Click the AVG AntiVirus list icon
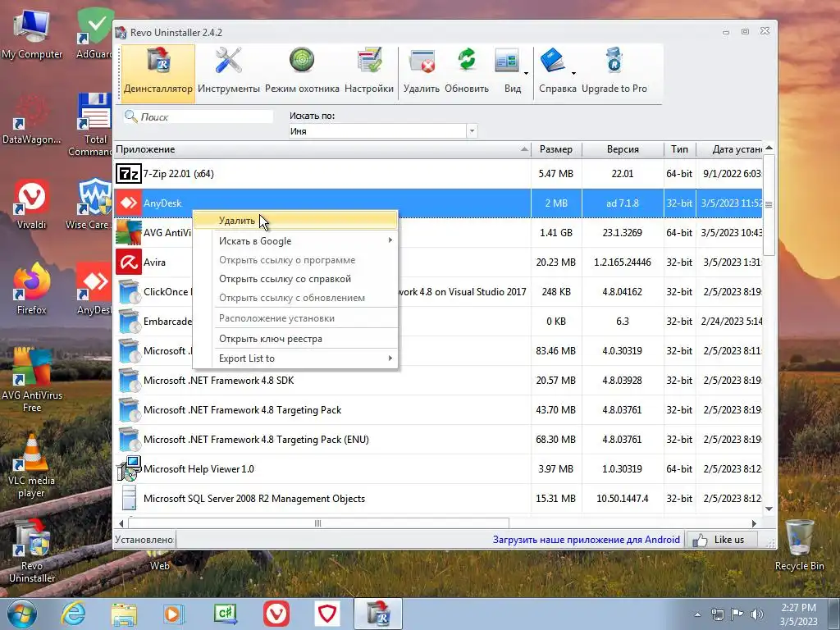Screen dimensions: 840x630 (129, 232)
